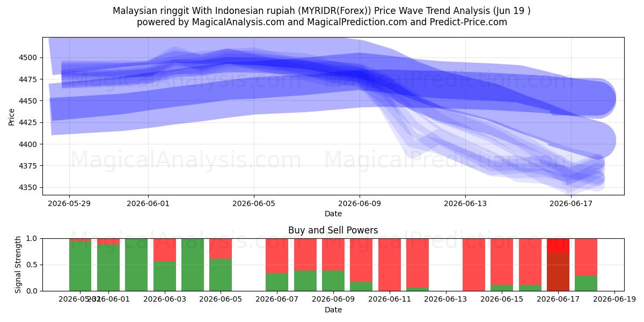Click the 'Date' label under the bar chart
Image resolution: width=644 pixels, height=322 pixels.
(333, 310)
